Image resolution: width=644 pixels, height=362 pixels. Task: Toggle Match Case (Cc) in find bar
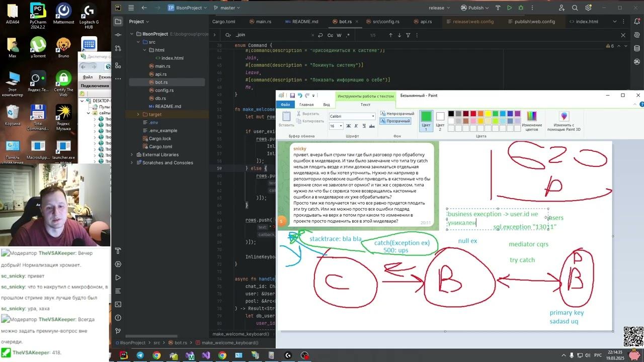pos(330,35)
